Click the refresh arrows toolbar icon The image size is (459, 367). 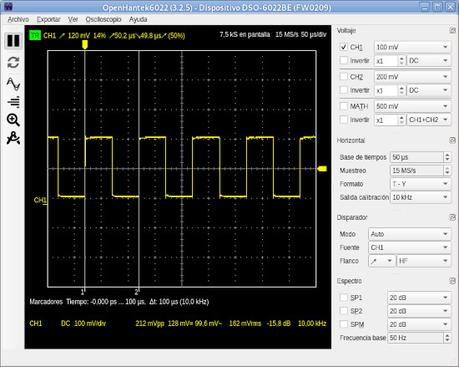point(13,62)
